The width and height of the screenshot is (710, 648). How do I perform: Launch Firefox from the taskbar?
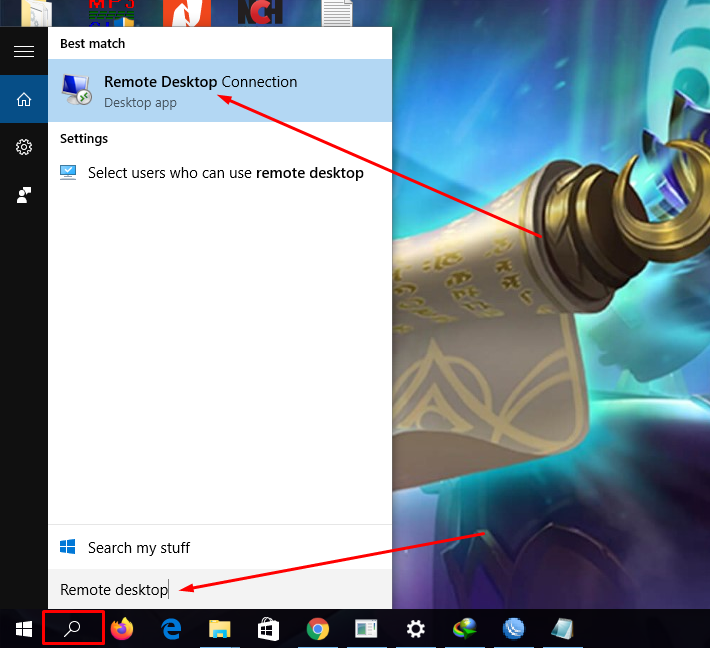click(122, 629)
